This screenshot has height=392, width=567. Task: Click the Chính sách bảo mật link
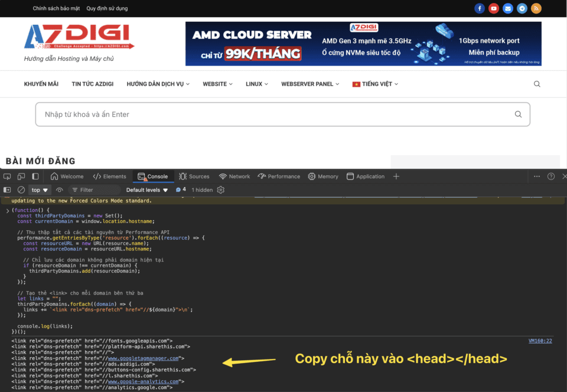point(56,8)
